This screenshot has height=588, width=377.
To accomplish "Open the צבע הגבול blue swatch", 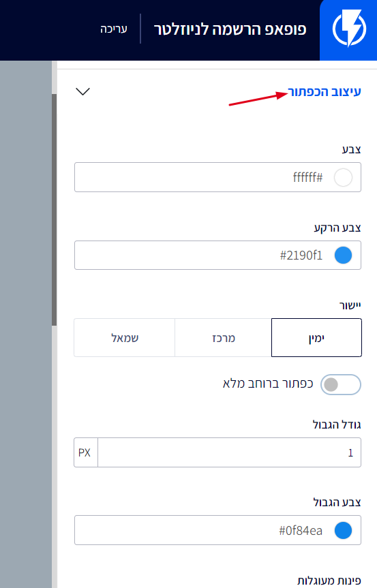I will tap(343, 531).
